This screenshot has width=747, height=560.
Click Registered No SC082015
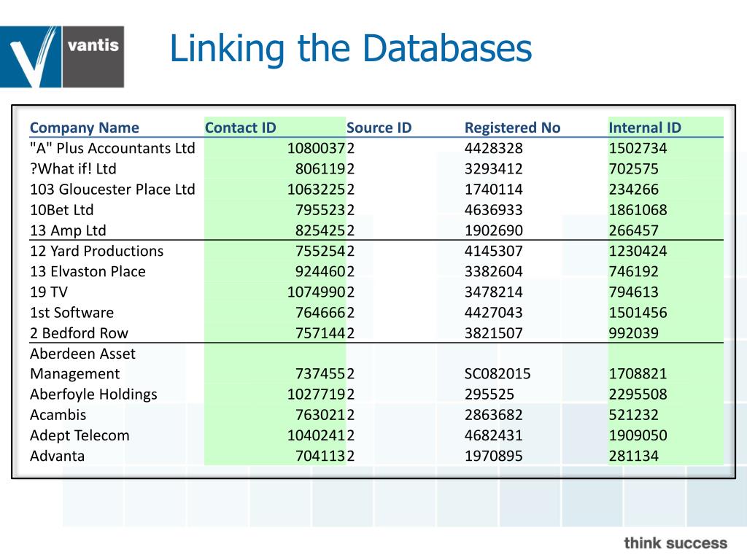click(x=498, y=374)
